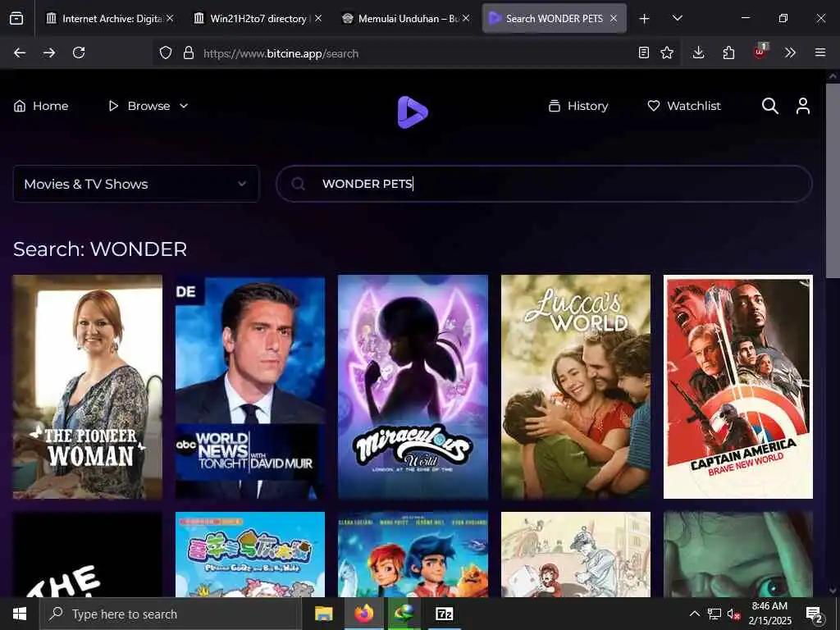Click the Windows taskbar search box
This screenshot has height=630, width=840.
coord(170,614)
